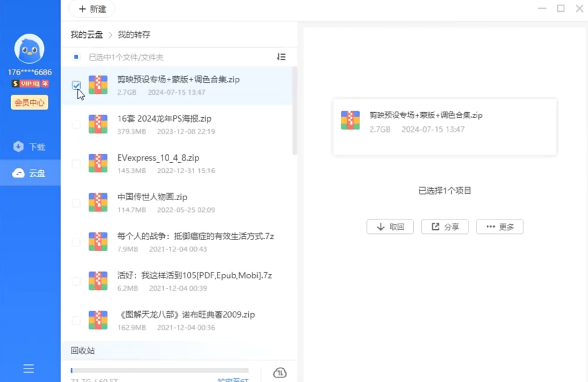The image size is (588, 382).
Task: Check the 16套 2024龙年PS海报.zip checkbox
Action: point(76,125)
